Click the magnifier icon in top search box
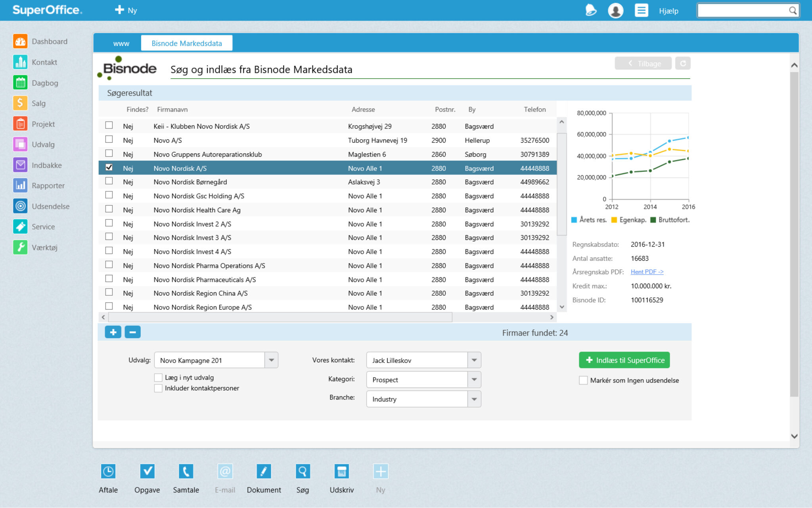The height and width of the screenshot is (508, 812). tap(793, 11)
